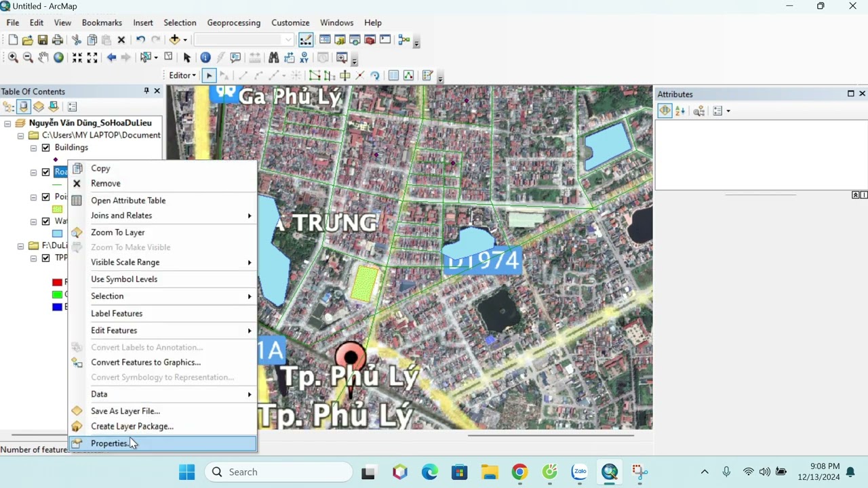Click Label Features in context menu
Screen dimensions: 868x488
tap(163, 314)
